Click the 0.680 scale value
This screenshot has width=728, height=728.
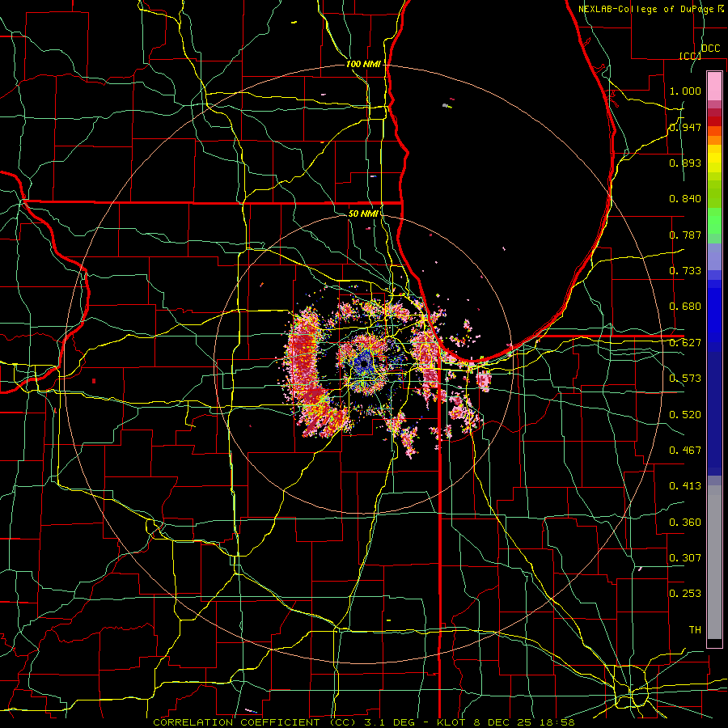point(685,307)
